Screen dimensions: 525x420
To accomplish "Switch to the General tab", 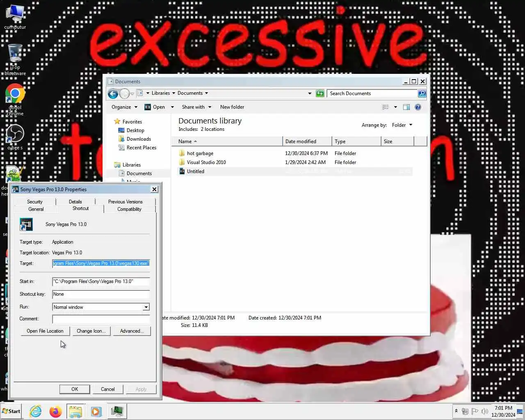I will pyautogui.click(x=36, y=209).
